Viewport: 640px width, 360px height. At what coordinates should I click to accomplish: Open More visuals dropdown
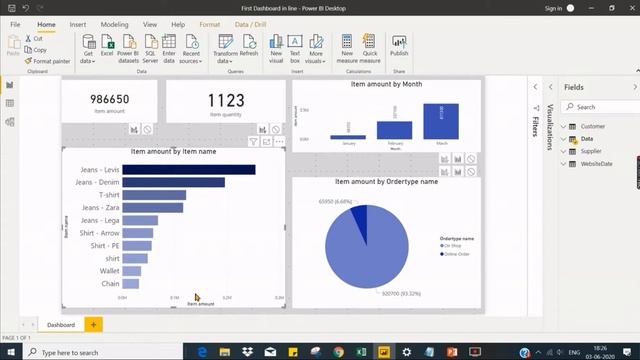click(x=316, y=49)
